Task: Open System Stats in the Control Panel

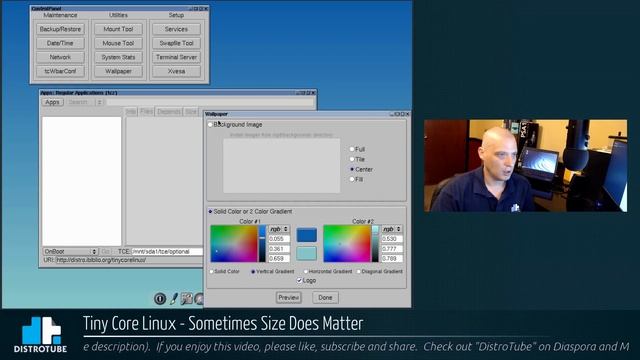Action: click(118, 57)
